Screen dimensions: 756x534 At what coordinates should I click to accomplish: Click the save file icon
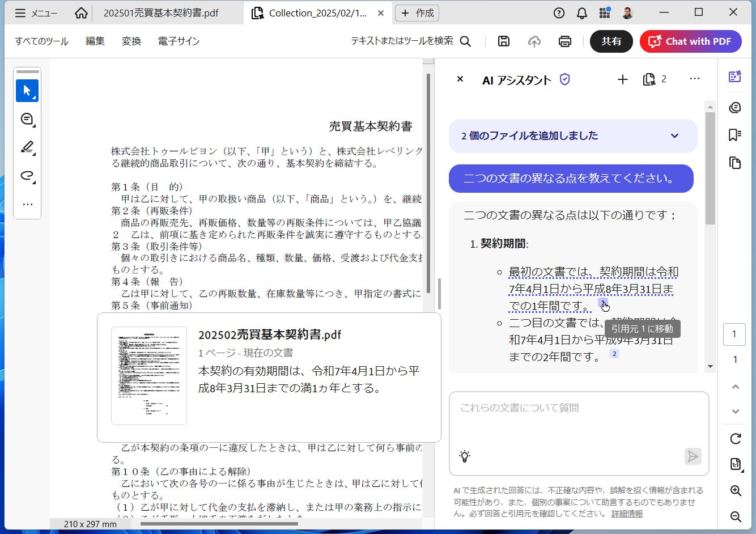coord(503,41)
